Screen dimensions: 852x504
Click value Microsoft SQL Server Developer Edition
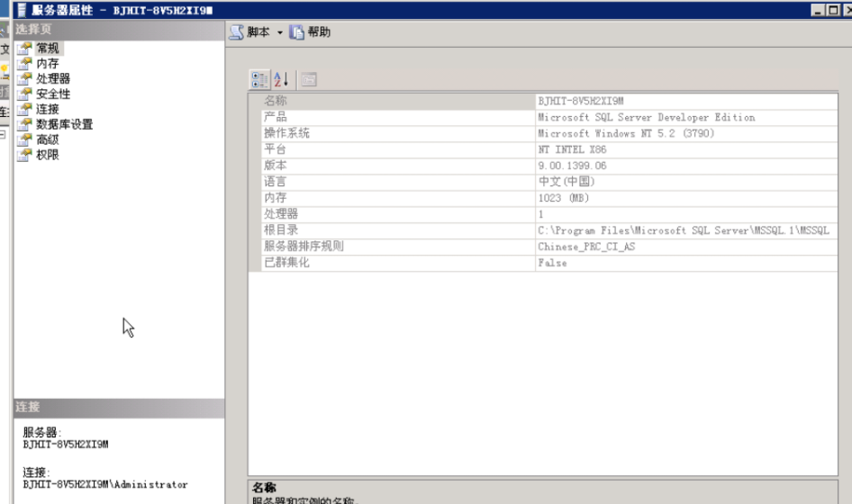(x=646, y=117)
